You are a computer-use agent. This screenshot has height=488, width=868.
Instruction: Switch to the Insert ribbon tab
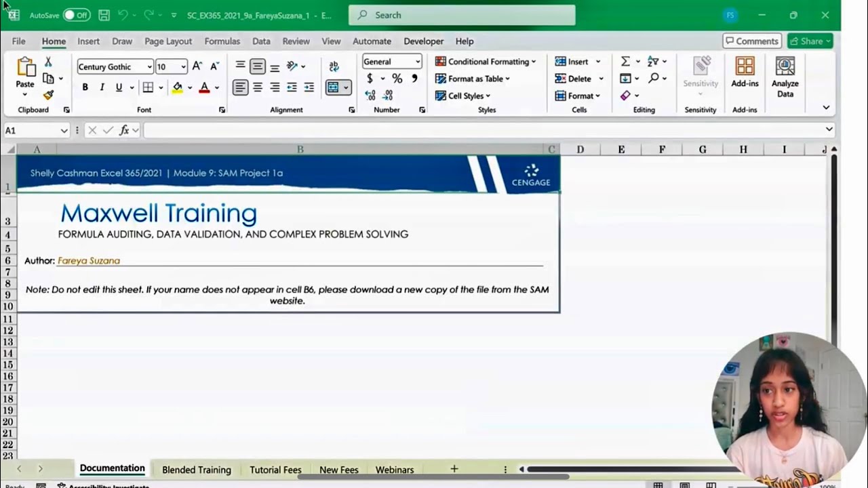[x=88, y=41]
